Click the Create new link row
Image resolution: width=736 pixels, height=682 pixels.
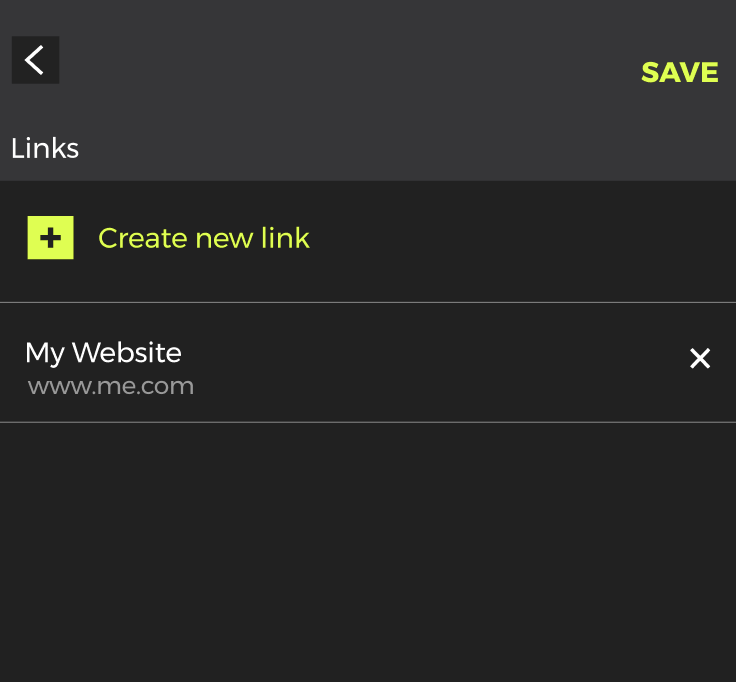368,241
